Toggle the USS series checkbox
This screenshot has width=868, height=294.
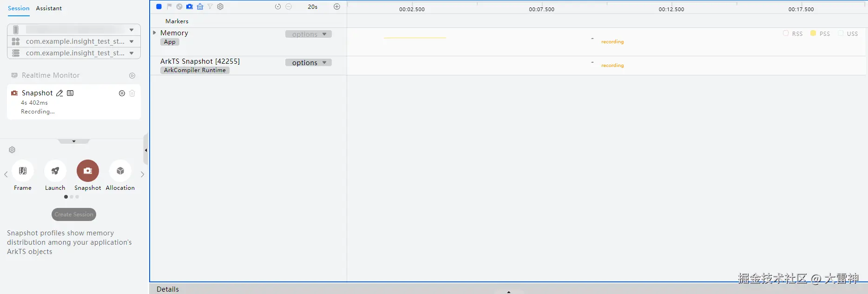click(841, 33)
